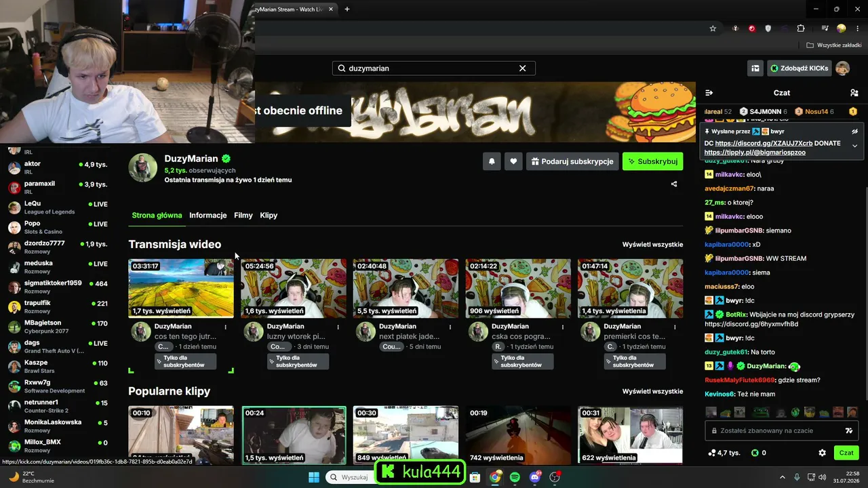Collapse the chat panel with arrow icon
Image resolution: width=868 pixels, height=488 pixels.
[x=709, y=93]
